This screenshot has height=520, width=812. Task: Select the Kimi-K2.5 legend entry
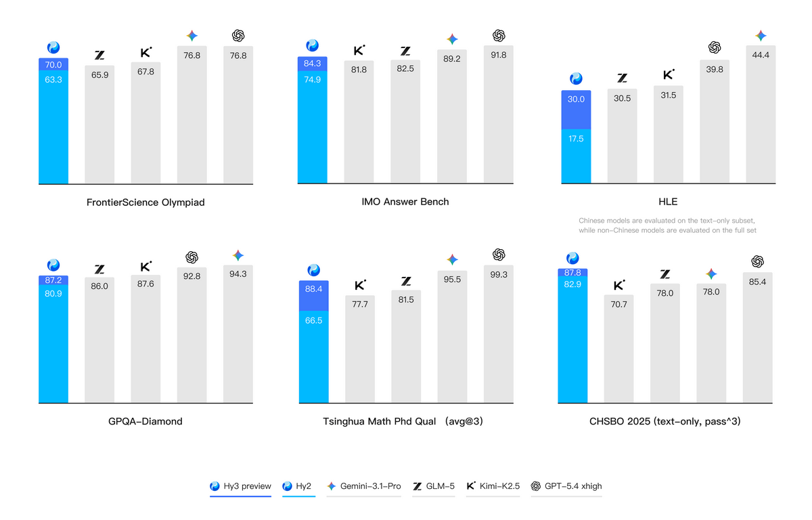coord(493,486)
